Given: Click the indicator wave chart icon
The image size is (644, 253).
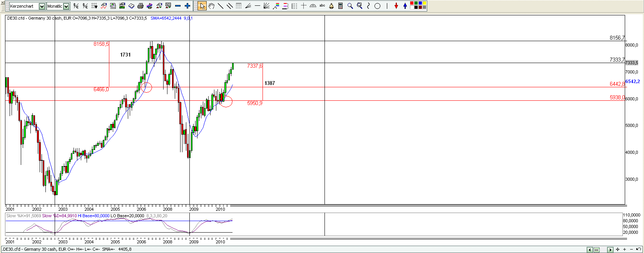Looking at the screenshot, I should point(104,6).
